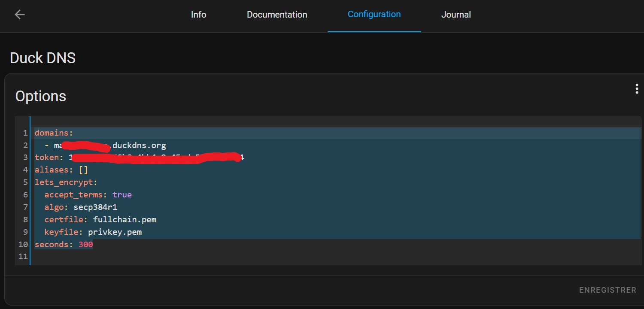644x309 pixels.
Task: Click the Options card heading
Action: pos(41,96)
